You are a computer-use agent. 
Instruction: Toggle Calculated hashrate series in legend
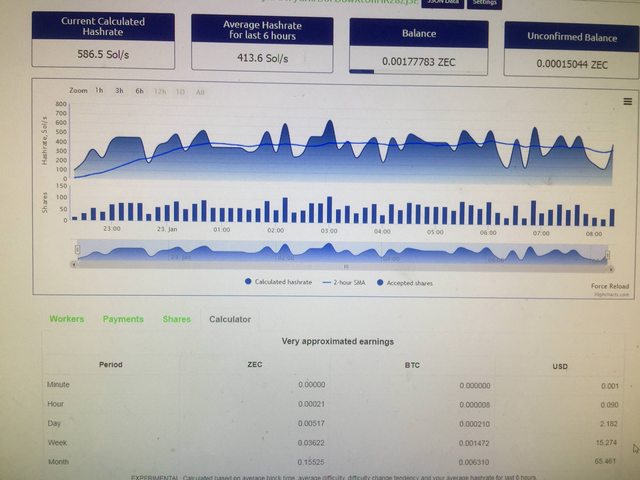point(278,282)
